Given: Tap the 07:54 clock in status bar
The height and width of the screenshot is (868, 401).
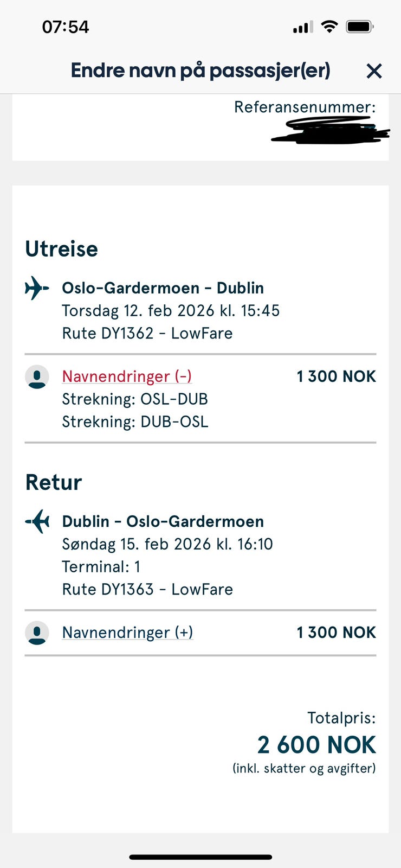Looking at the screenshot, I should coord(65,27).
